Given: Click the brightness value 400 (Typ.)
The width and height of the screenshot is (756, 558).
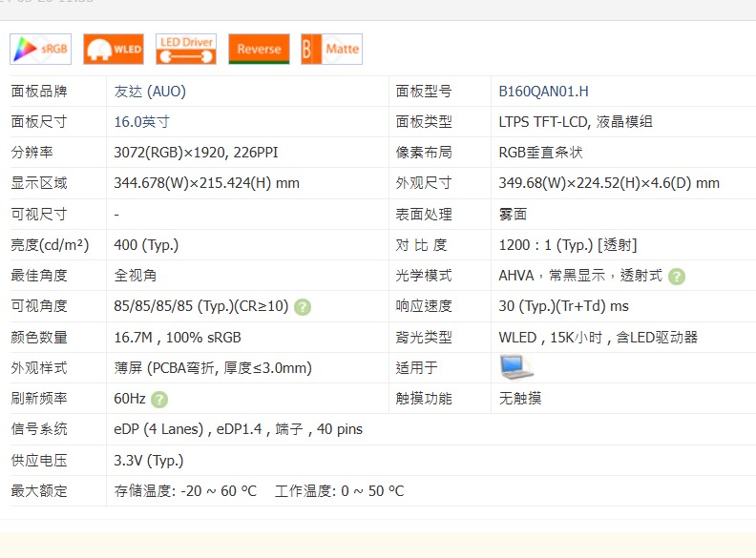Looking at the screenshot, I should click(x=146, y=245).
